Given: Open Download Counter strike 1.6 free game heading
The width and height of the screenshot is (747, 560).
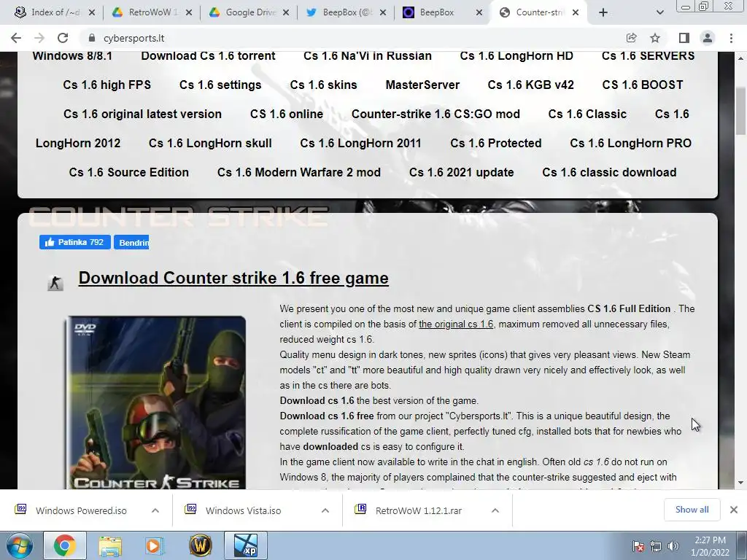Looking at the screenshot, I should point(233,278).
